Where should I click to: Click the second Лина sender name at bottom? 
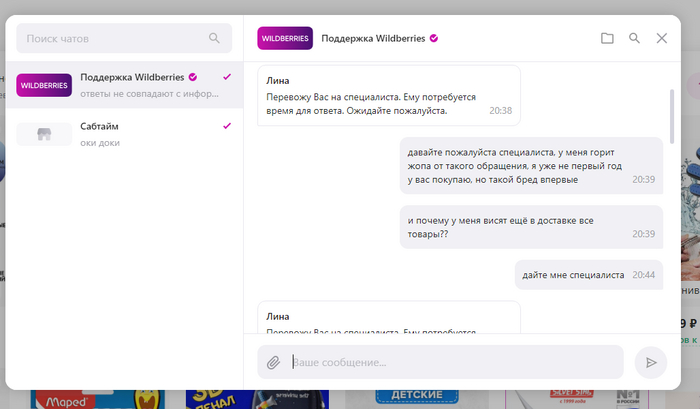click(x=278, y=317)
